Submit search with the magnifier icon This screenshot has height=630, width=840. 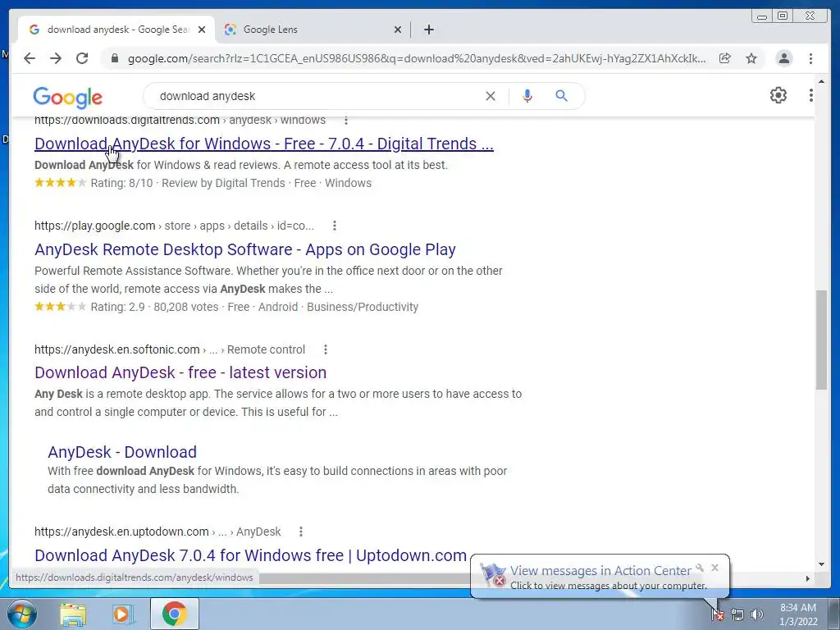coord(561,96)
